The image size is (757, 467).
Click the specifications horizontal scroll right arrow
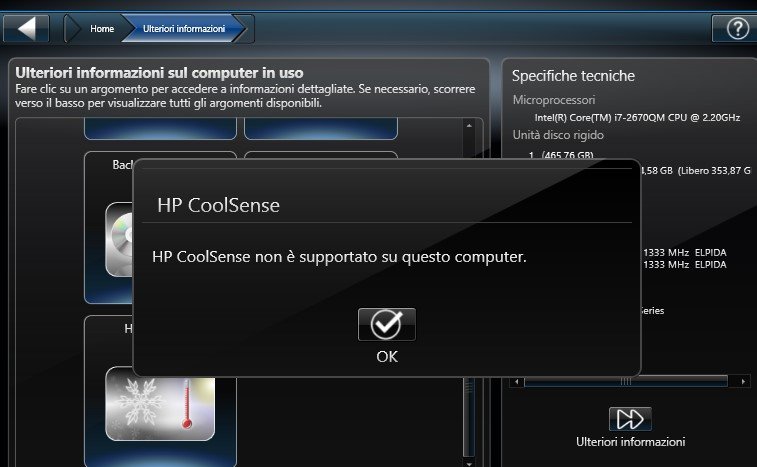[743, 382]
